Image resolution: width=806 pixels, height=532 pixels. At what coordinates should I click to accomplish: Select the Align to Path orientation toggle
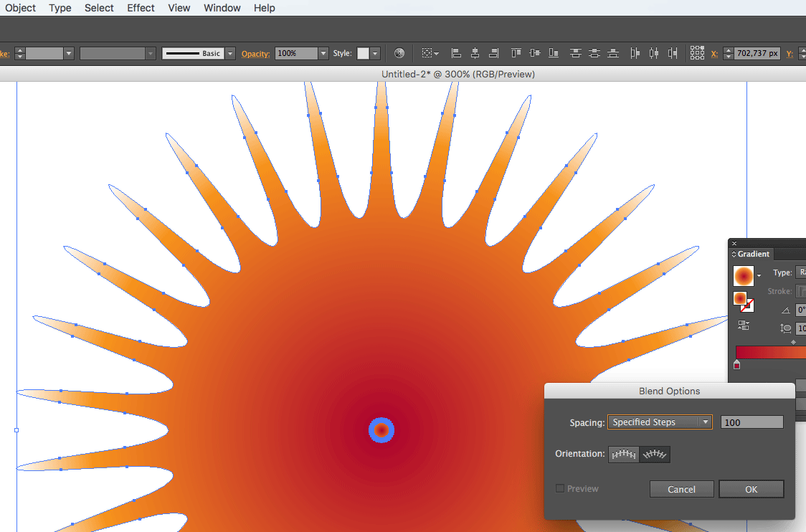(654, 454)
